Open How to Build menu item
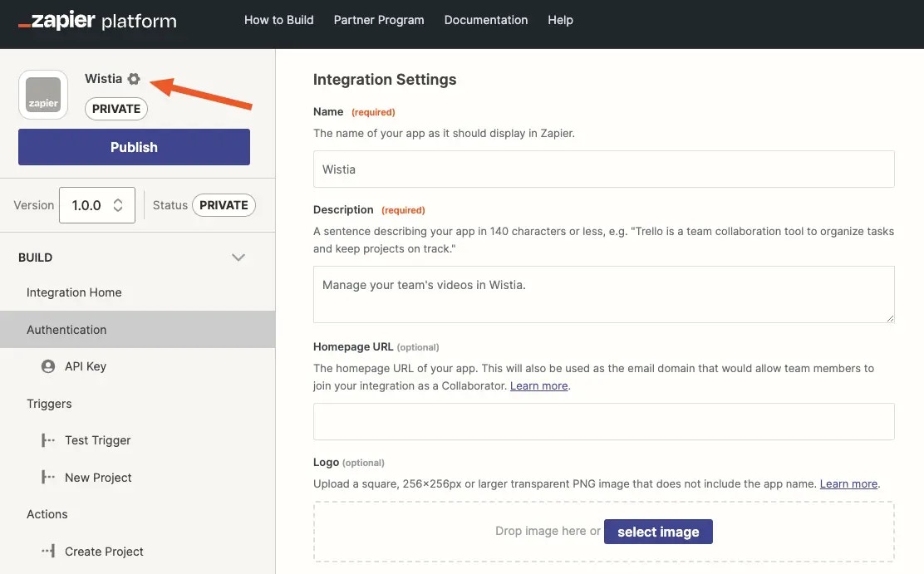924x574 pixels. 278,20
